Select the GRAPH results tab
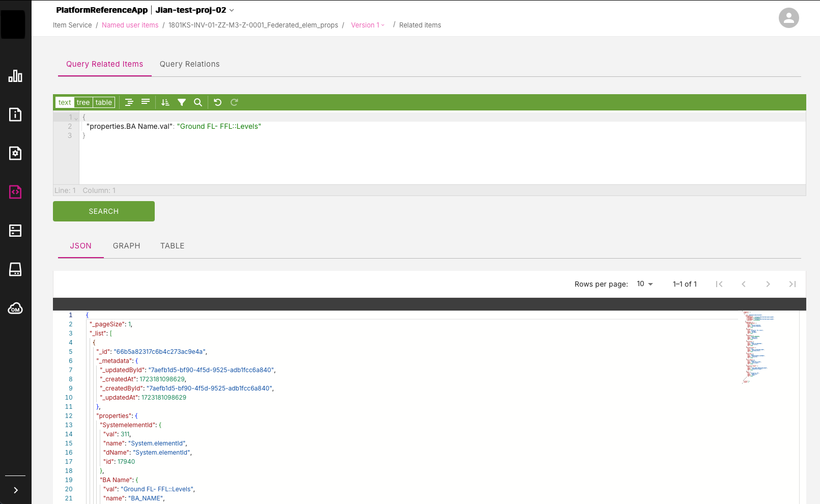820x504 pixels. [126, 246]
